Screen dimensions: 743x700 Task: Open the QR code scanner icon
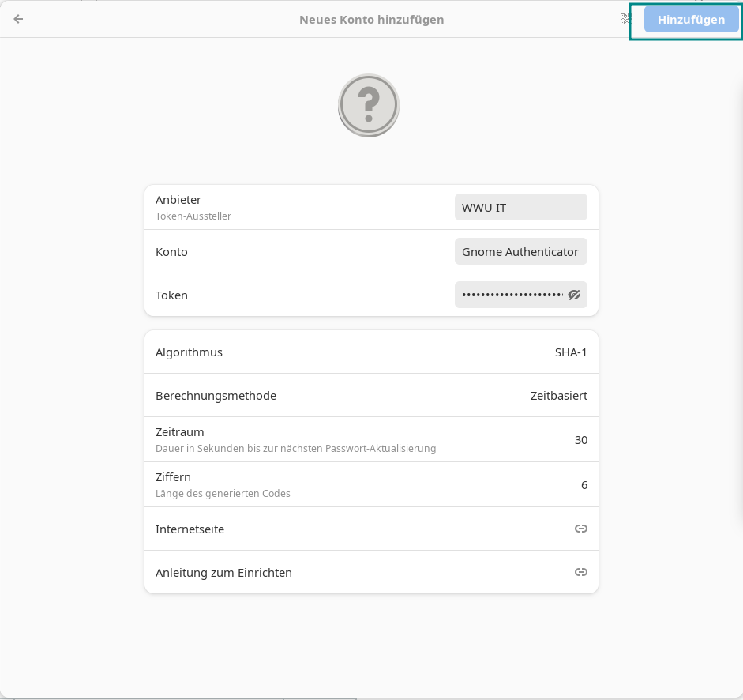coord(626,19)
